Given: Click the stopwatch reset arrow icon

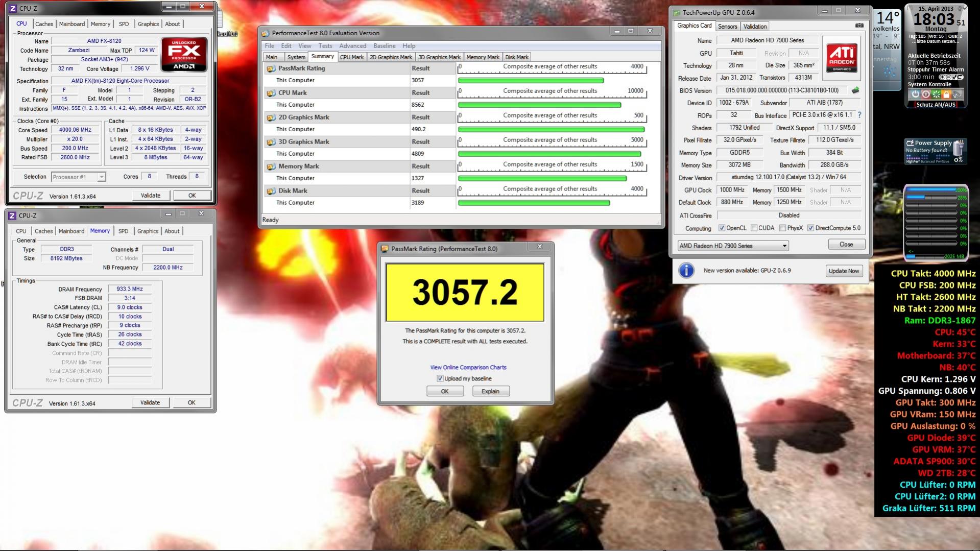Looking at the screenshot, I should point(960,77).
